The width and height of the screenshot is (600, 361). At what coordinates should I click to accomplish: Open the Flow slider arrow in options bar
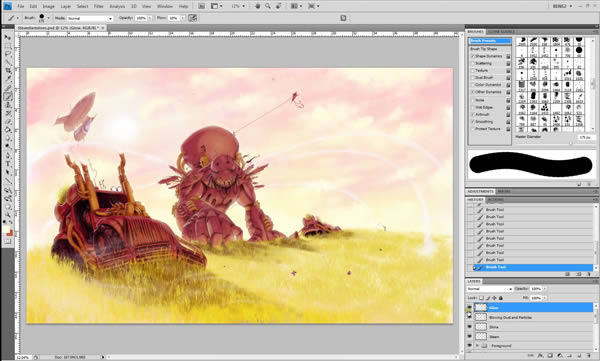point(183,18)
